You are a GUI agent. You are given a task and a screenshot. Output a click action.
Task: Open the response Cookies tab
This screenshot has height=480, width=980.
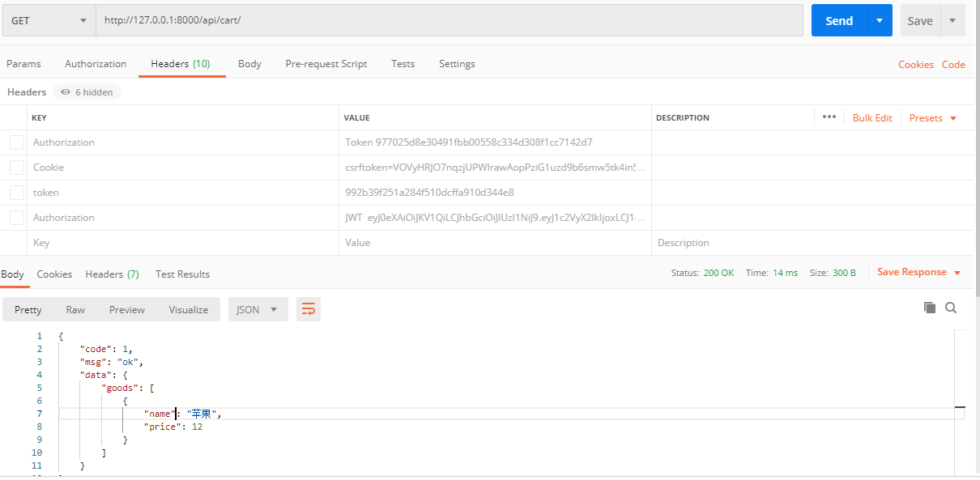pos(54,274)
